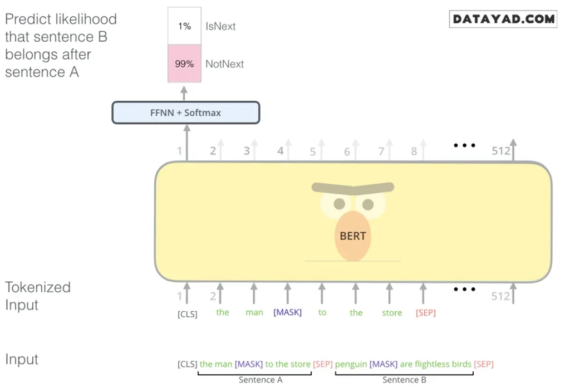Click the "Sentence A" bracket label

(x=261, y=380)
